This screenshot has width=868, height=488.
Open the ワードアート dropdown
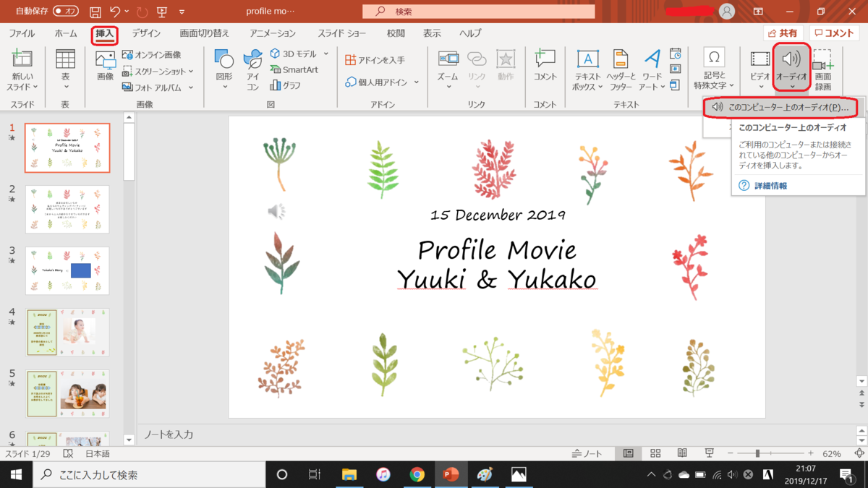tap(652, 69)
